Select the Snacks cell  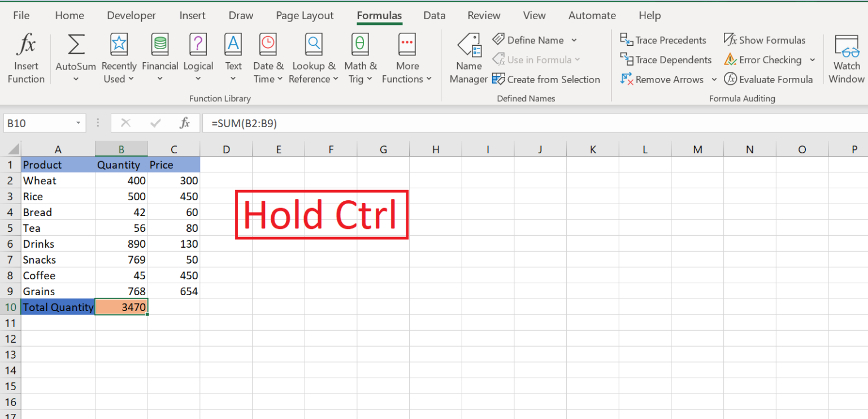pos(58,260)
